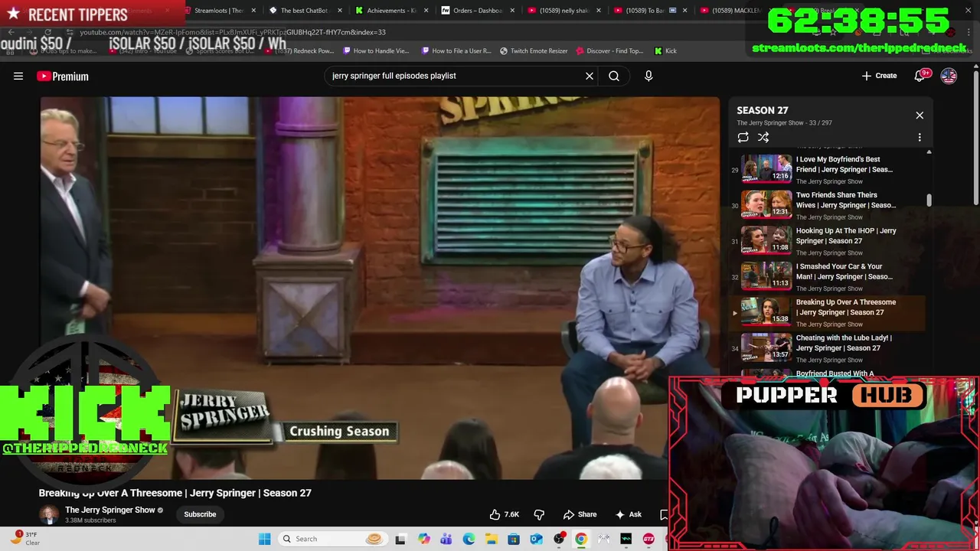Image resolution: width=980 pixels, height=551 pixels.
Task: Launch Copilot from the taskbar
Action: (x=423, y=539)
